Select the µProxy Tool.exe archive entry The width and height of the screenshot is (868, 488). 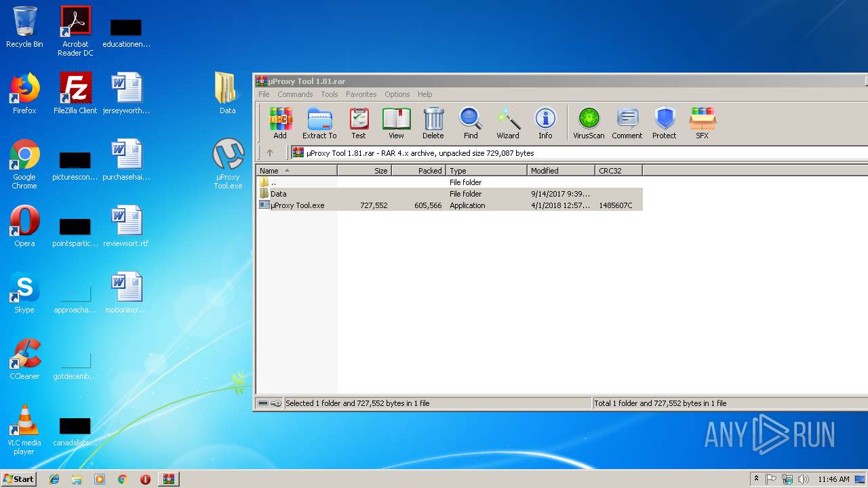(450, 205)
